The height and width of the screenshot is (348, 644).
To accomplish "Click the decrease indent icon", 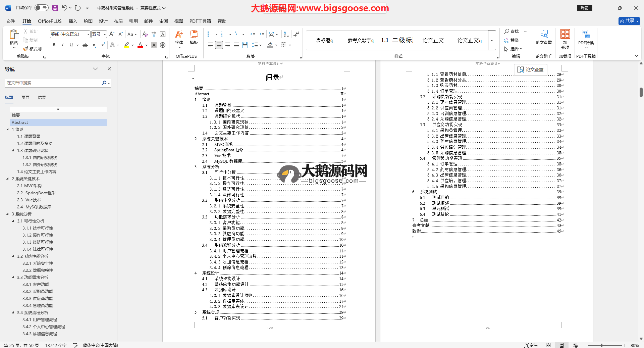I will (x=253, y=34).
